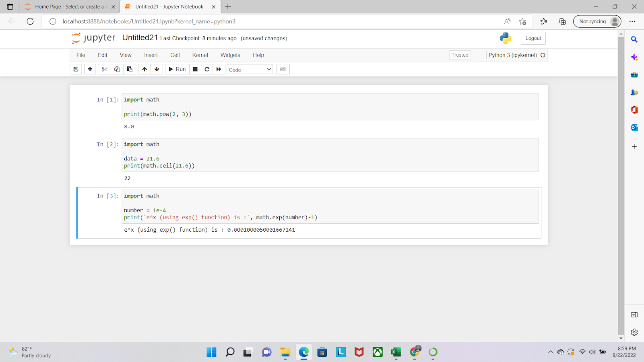Open sidebar settings gear icon

click(x=634, y=332)
